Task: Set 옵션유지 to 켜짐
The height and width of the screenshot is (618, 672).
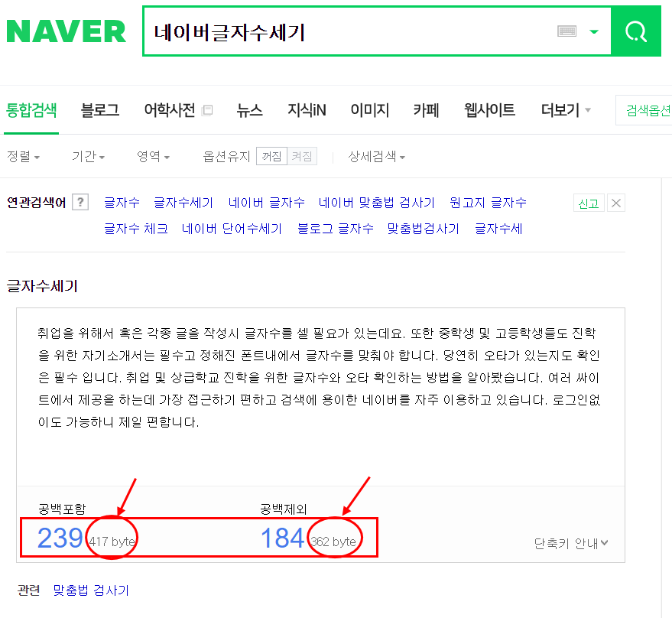Action: pos(302,156)
